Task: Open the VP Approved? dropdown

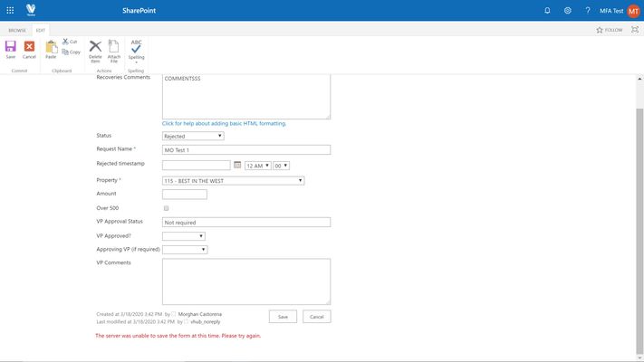Action: 184,236
